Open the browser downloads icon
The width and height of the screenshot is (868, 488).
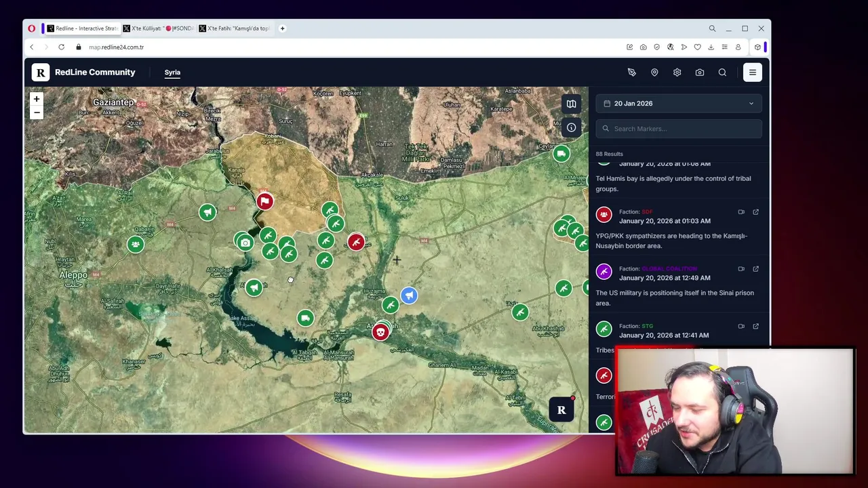(711, 47)
